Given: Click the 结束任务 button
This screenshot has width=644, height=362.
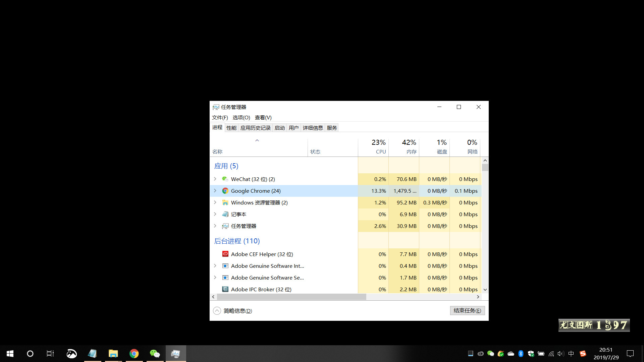Looking at the screenshot, I should pos(467,311).
